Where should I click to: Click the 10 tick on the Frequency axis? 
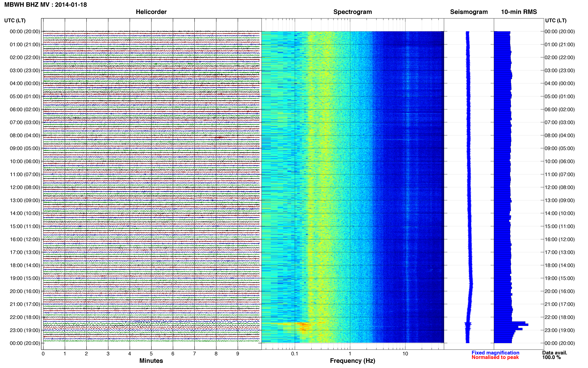tap(405, 354)
